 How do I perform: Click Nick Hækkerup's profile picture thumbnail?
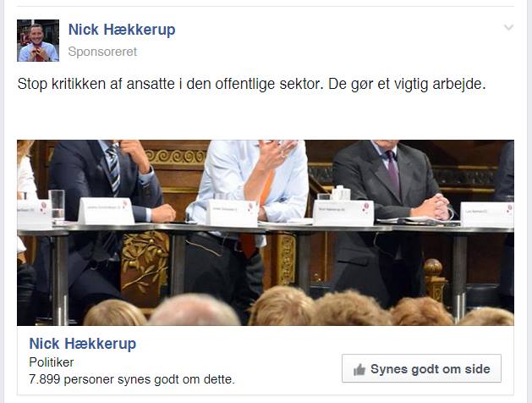click(38, 41)
